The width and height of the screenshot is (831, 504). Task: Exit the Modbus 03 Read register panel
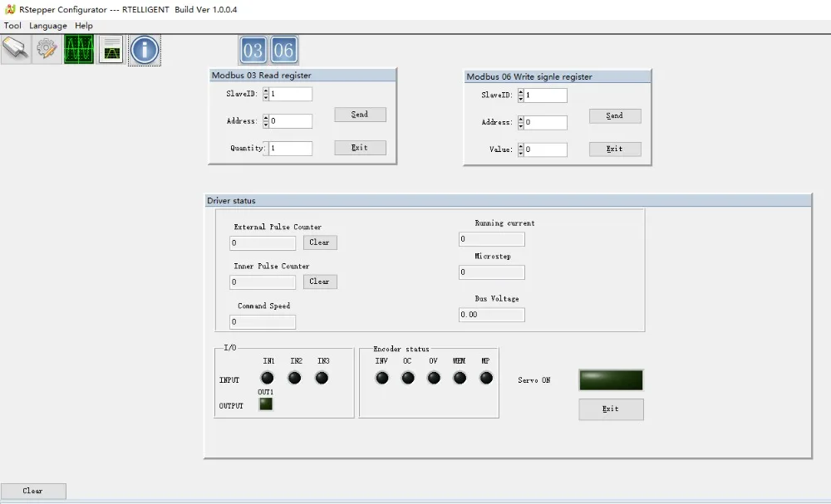click(360, 148)
